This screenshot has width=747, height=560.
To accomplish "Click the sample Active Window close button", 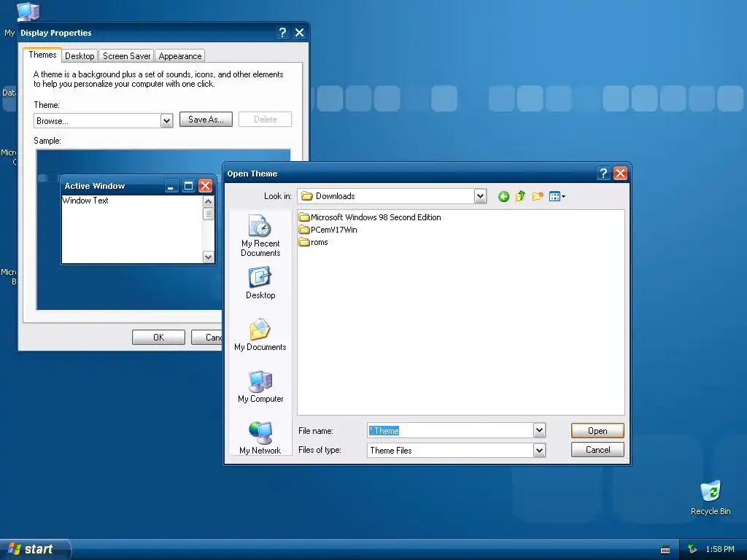I will coord(205,186).
